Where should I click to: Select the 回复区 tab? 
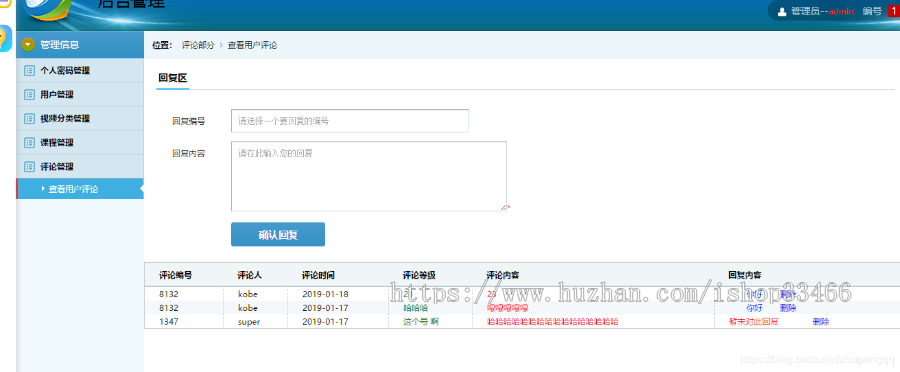tap(173, 78)
